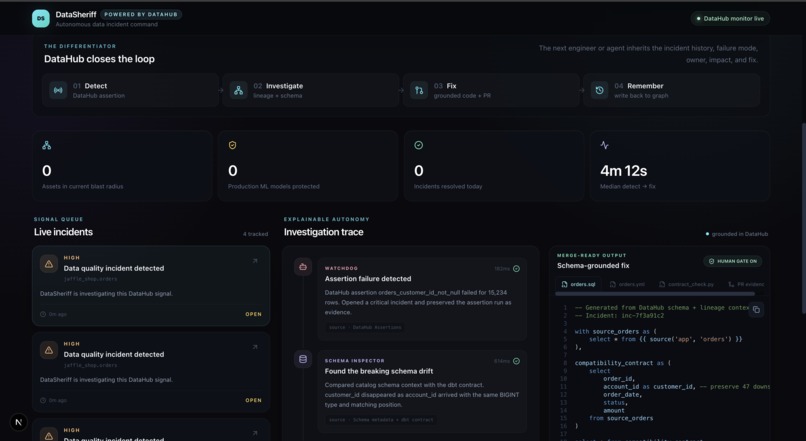This screenshot has width=806, height=441.
Task: Click the warning icon on first incident card
Action: tap(49, 264)
